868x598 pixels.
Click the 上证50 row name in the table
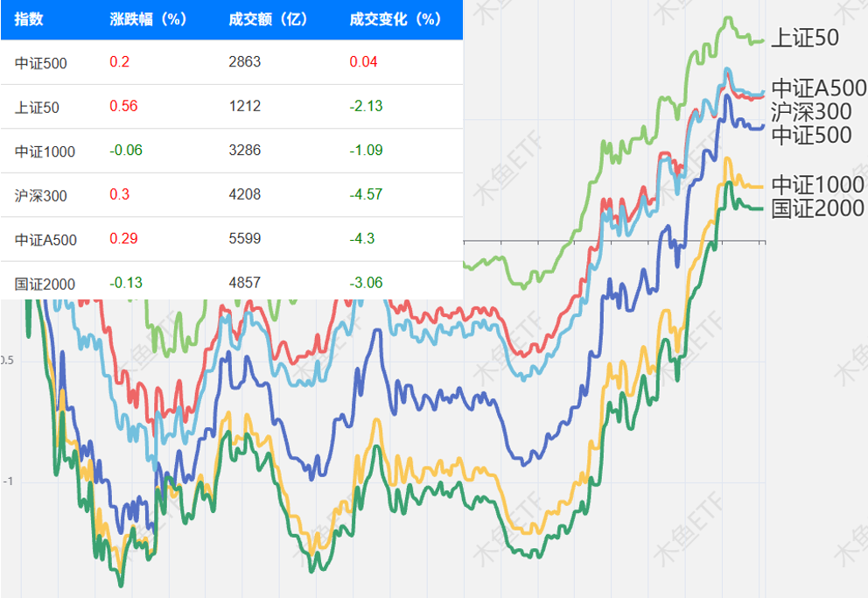(37, 107)
